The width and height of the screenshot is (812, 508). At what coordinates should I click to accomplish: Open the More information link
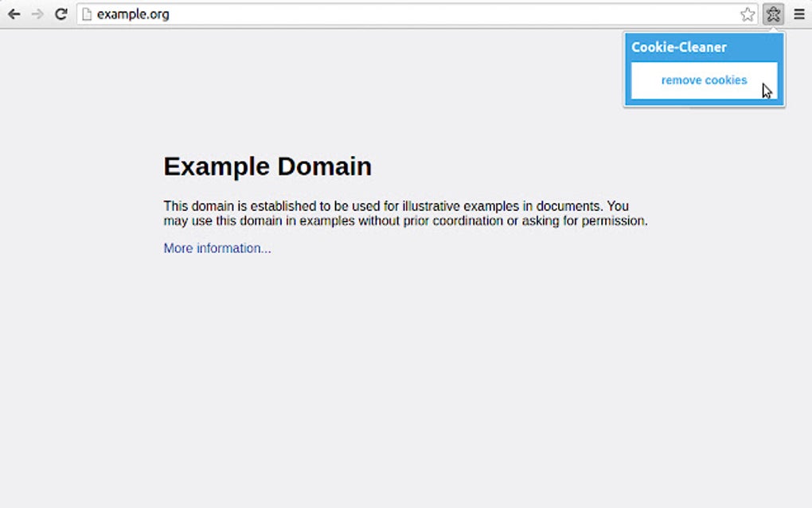[217, 248]
